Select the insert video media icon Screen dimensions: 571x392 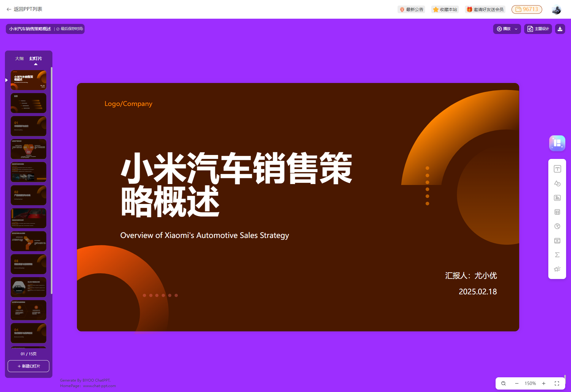point(557,241)
